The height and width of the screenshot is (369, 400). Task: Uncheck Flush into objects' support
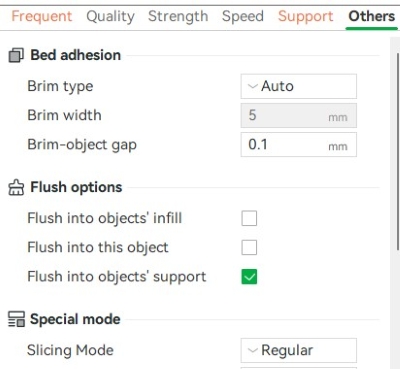click(x=249, y=277)
